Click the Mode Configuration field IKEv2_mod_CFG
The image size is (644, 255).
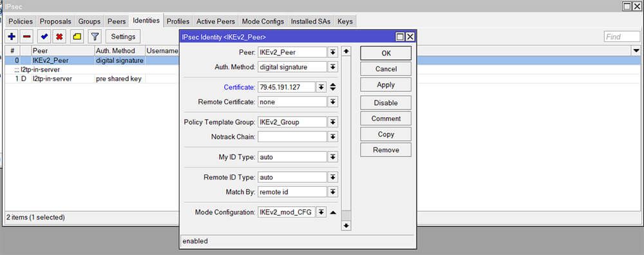(x=287, y=212)
